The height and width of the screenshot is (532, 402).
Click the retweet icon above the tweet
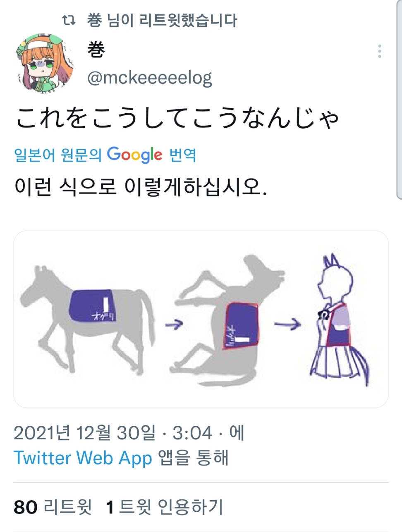[69, 20]
